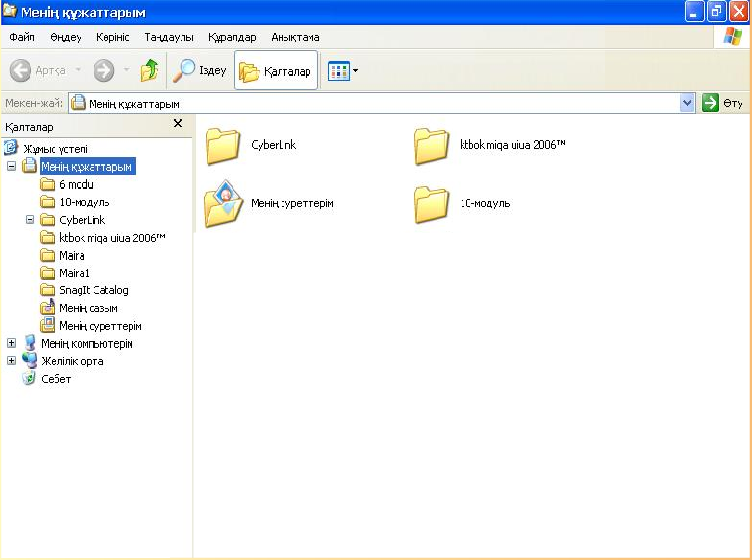This screenshot has width=752, height=560.
Task: Toggle the Қалталар folders button
Action: pyautogui.click(x=276, y=70)
